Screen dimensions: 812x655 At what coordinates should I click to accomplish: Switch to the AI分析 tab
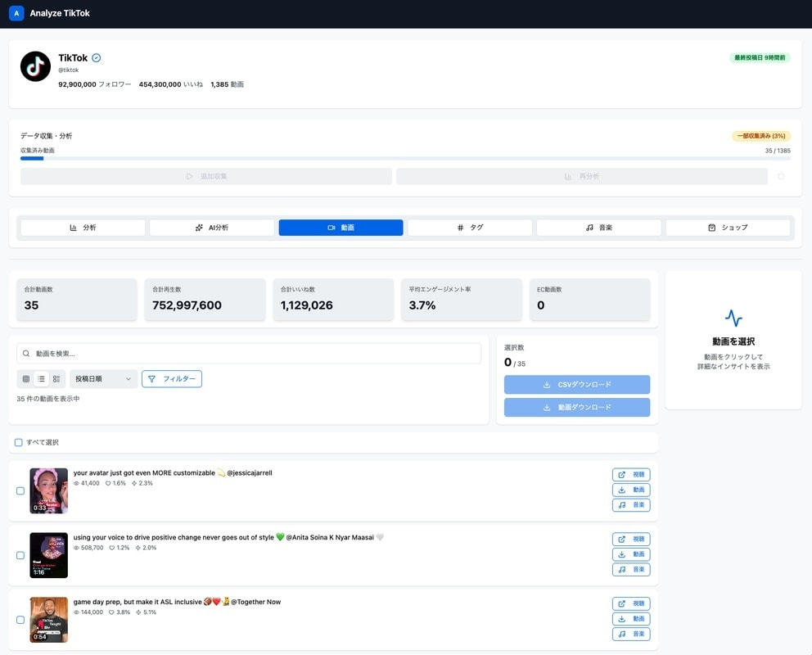pyautogui.click(x=212, y=228)
